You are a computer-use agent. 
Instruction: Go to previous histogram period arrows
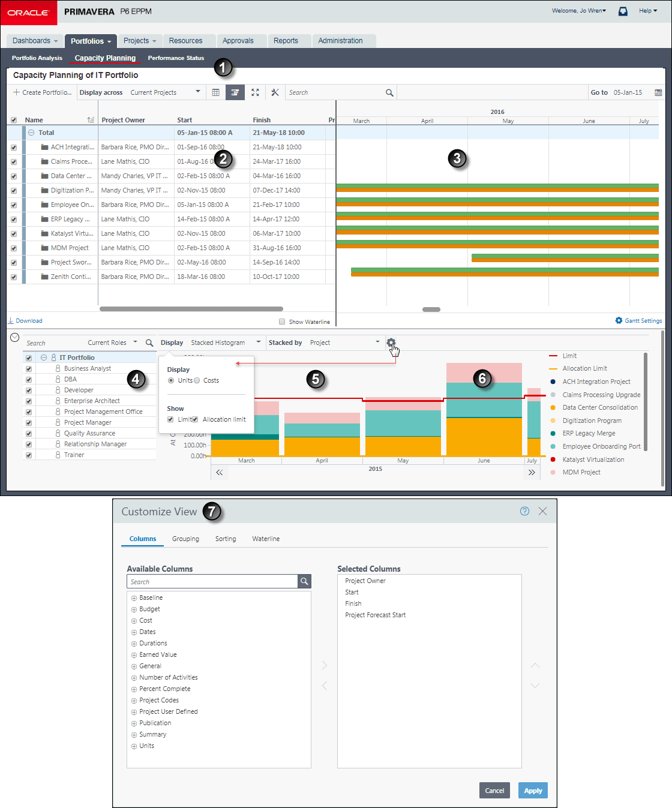point(220,473)
